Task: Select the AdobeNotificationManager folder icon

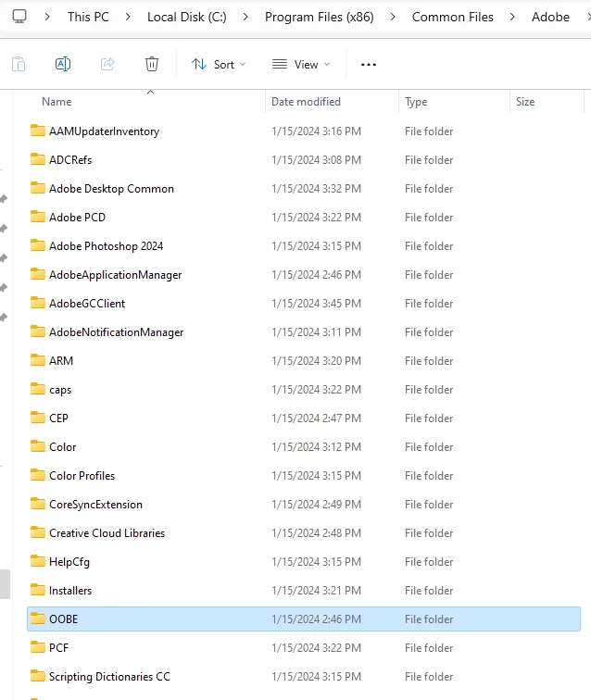Action: pyautogui.click(x=38, y=331)
